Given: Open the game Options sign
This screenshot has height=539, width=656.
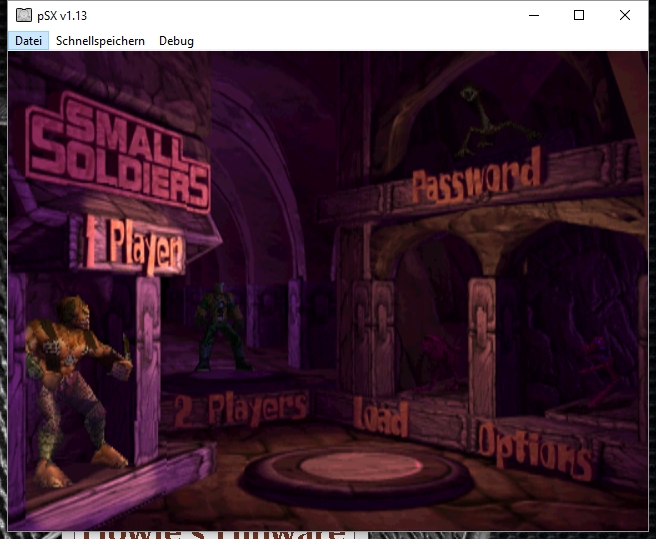Looking at the screenshot, I should click(x=535, y=451).
